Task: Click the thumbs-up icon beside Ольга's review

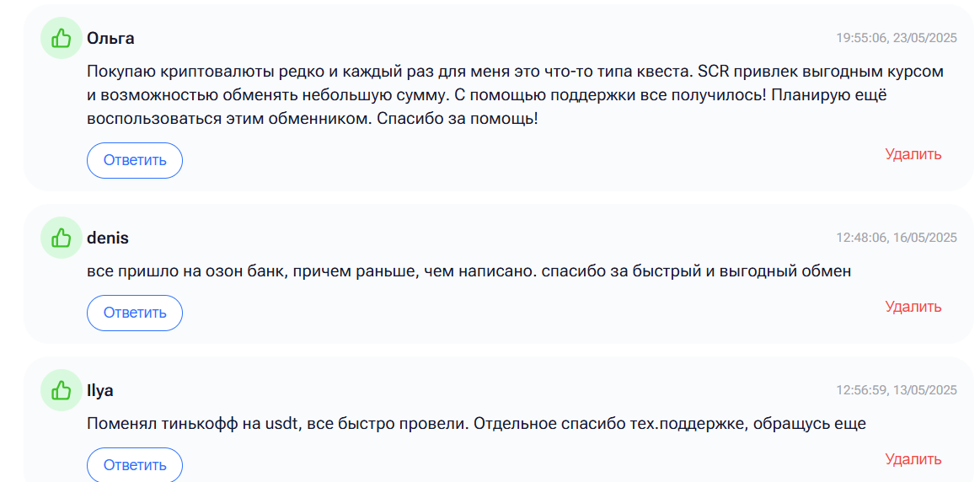Action: pyautogui.click(x=62, y=38)
